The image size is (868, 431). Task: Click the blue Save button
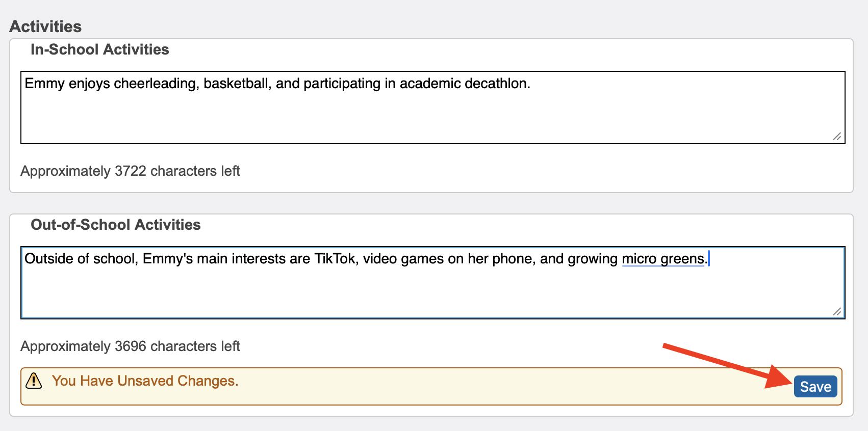pyautogui.click(x=815, y=387)
